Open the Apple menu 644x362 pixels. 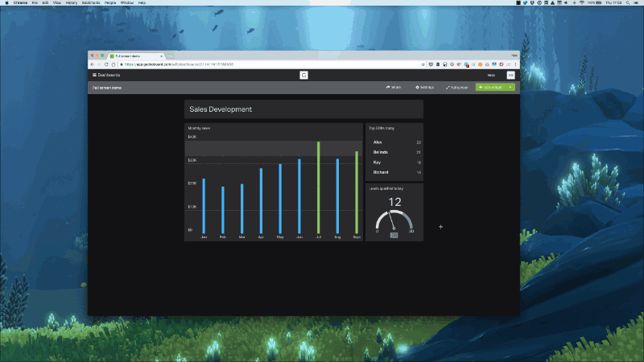(6, 2)
